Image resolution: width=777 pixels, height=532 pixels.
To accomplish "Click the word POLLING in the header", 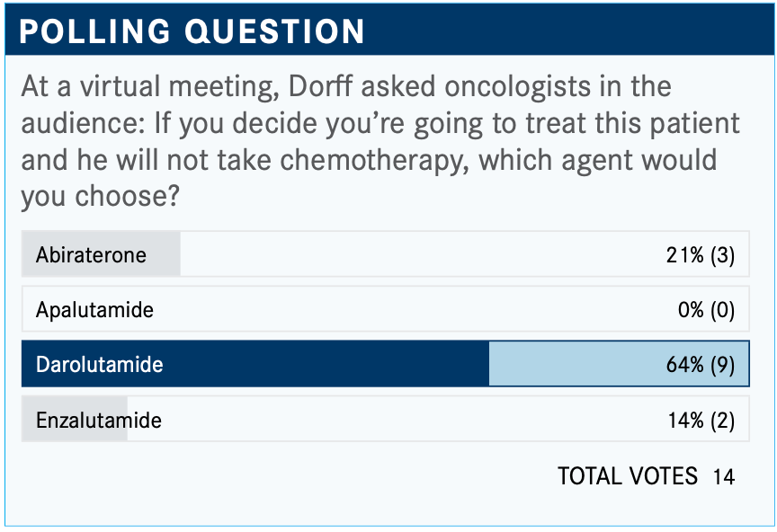I will [95, 31].
